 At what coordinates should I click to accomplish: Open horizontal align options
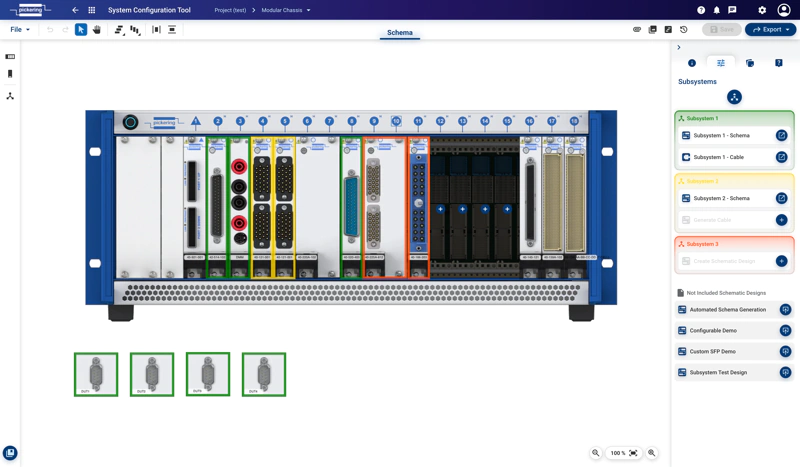pyautogui.click(x=119, y=30)
